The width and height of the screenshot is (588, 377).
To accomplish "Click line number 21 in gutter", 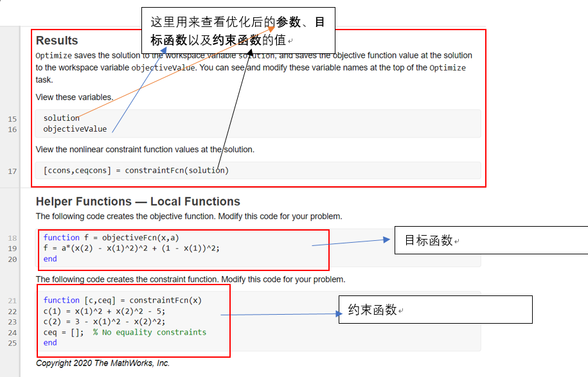I will click(x=12, y=301).
